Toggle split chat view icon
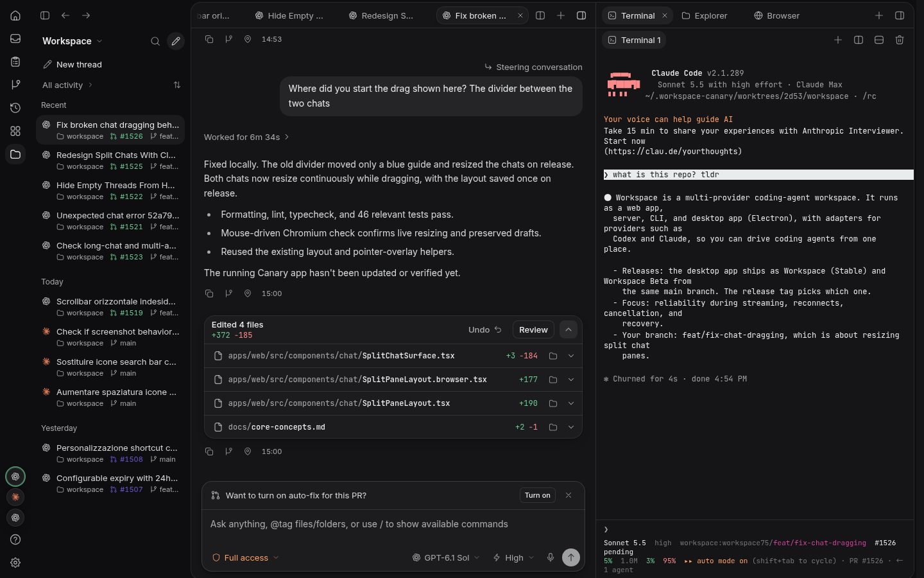 pos(540,15)
